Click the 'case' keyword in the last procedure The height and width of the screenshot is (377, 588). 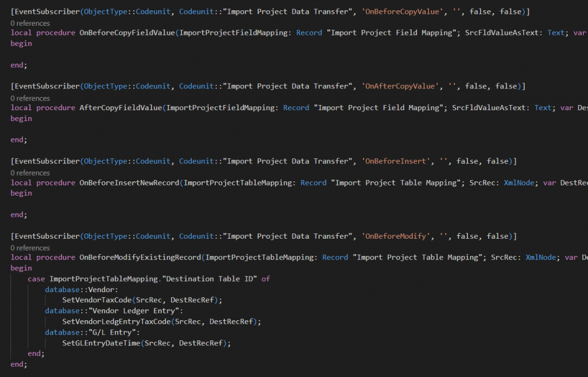point(36,279)
